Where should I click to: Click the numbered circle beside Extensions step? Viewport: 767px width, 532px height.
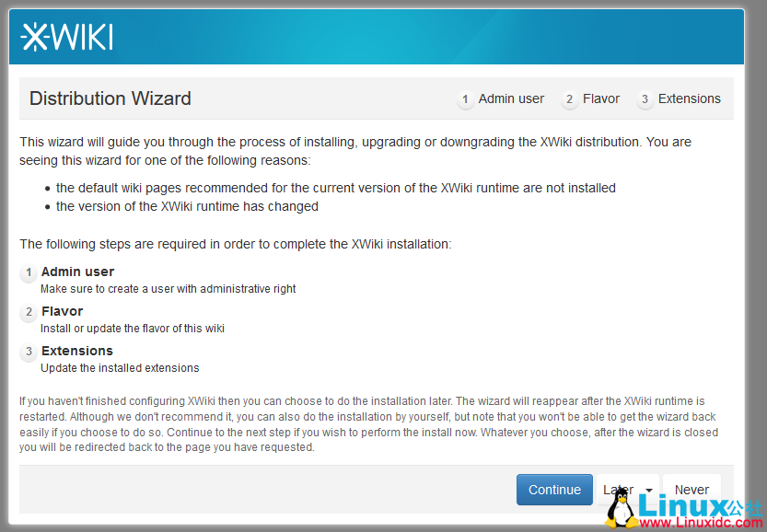28,352
